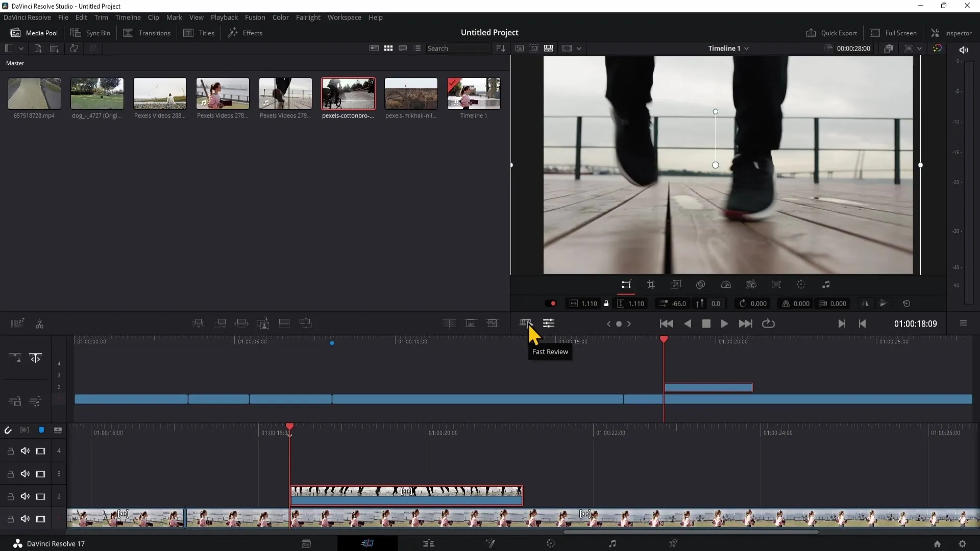
Task: Select the Crop tool icon
Action: tap(651, 285)
